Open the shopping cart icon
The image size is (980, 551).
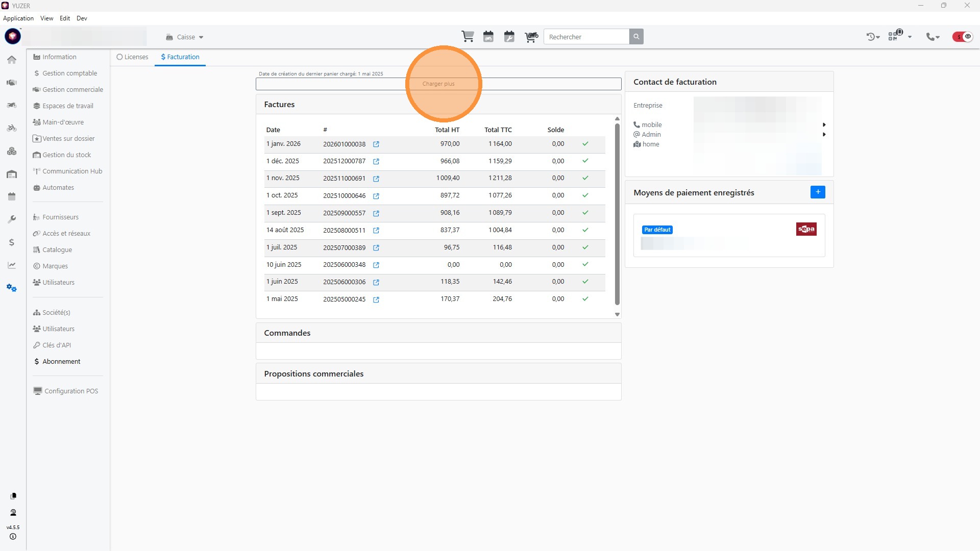tap(468, 37)
